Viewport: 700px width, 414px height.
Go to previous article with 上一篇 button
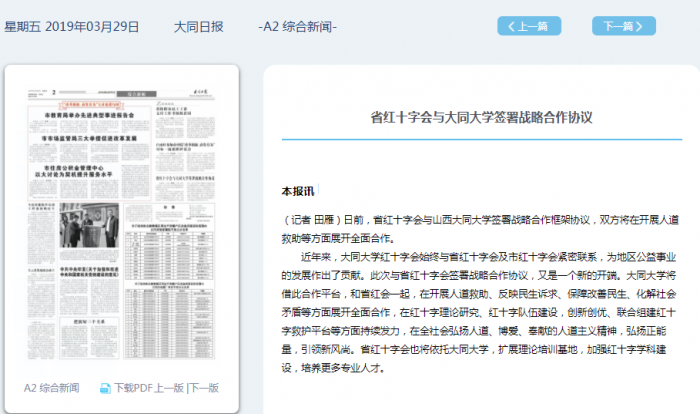click(x=529, y=26)
